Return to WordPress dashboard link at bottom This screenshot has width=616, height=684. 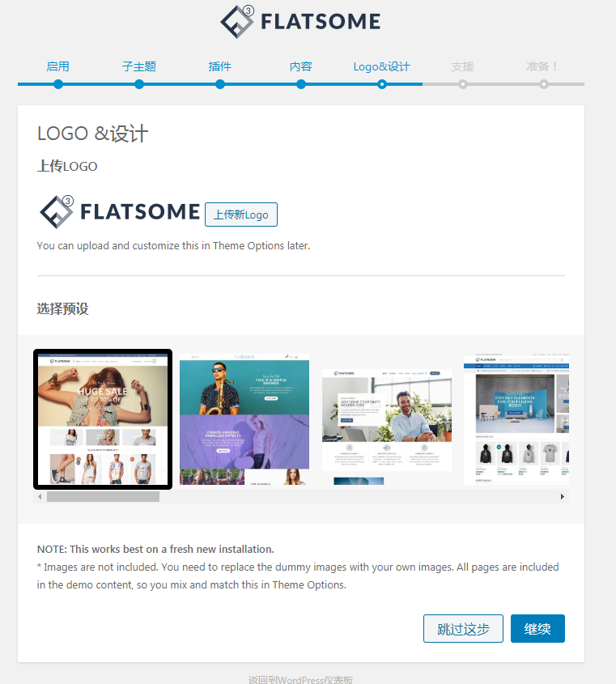tap(300, 680)
